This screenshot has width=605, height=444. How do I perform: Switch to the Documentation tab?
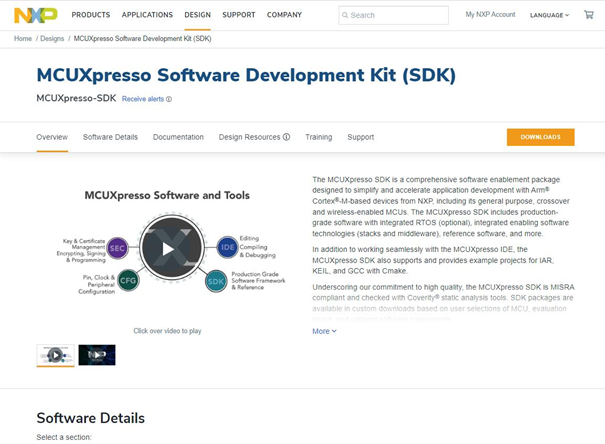click(x=178, y=137)
